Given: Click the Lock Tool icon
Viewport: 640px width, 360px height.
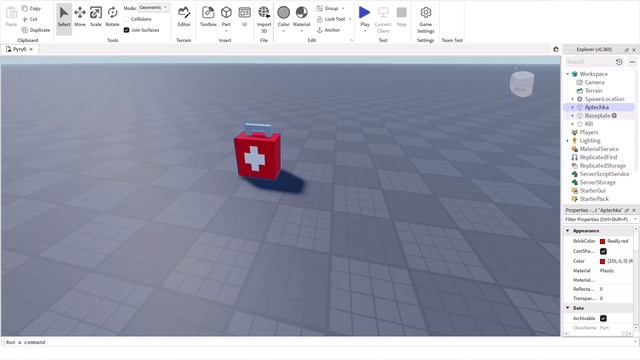Looking at the screenshot, I should pos(320,19).
